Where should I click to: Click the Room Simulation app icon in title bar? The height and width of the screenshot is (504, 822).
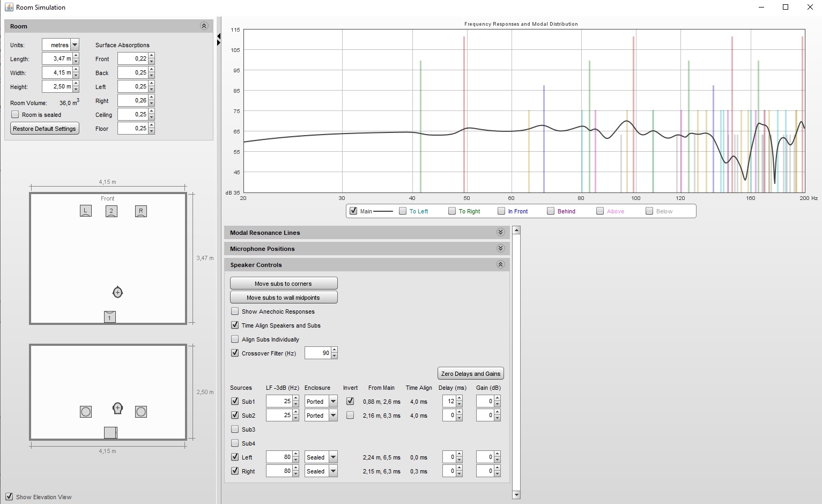[x=9, y=7]
